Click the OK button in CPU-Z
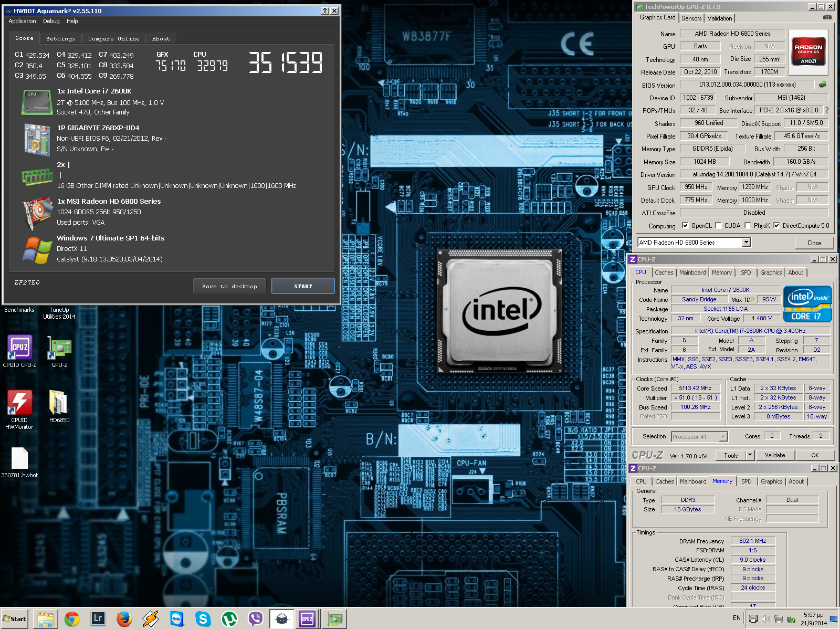Screen dimensions: 840x630 pos(815,455)
